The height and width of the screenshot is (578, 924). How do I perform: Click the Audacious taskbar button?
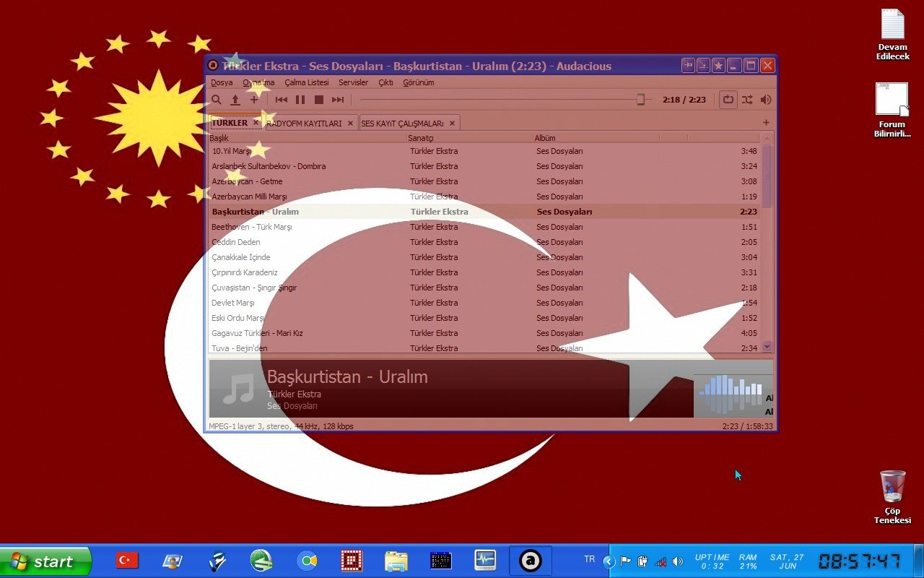(531, 561)
